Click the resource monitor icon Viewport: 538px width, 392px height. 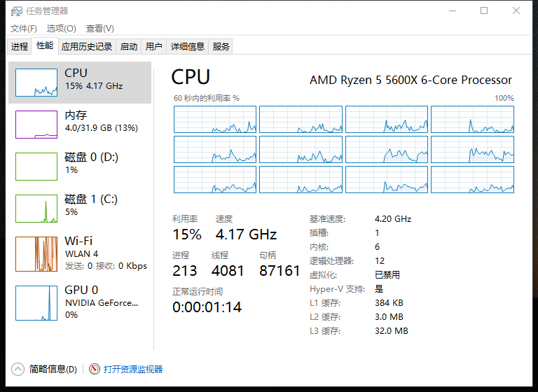[x=95, y=369]
